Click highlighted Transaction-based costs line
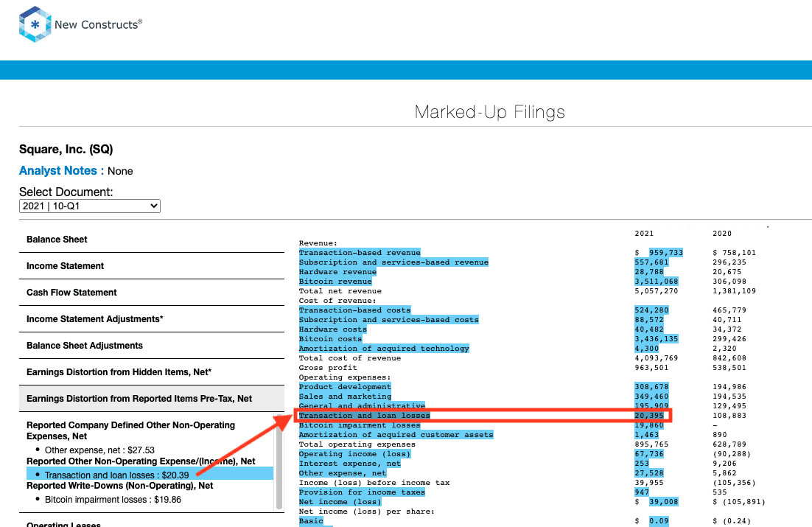This screenshot has height=527, width=812. (x=354, y=310)
